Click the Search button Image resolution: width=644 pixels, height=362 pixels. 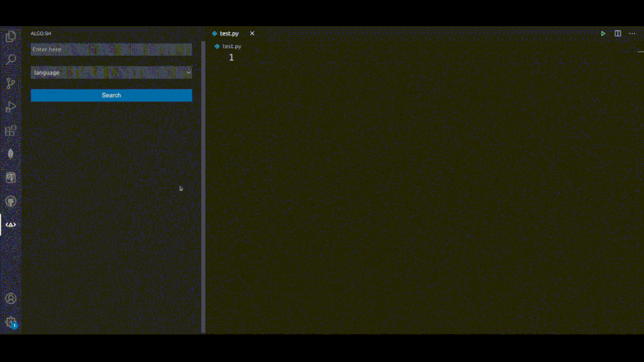click(111, 95)
